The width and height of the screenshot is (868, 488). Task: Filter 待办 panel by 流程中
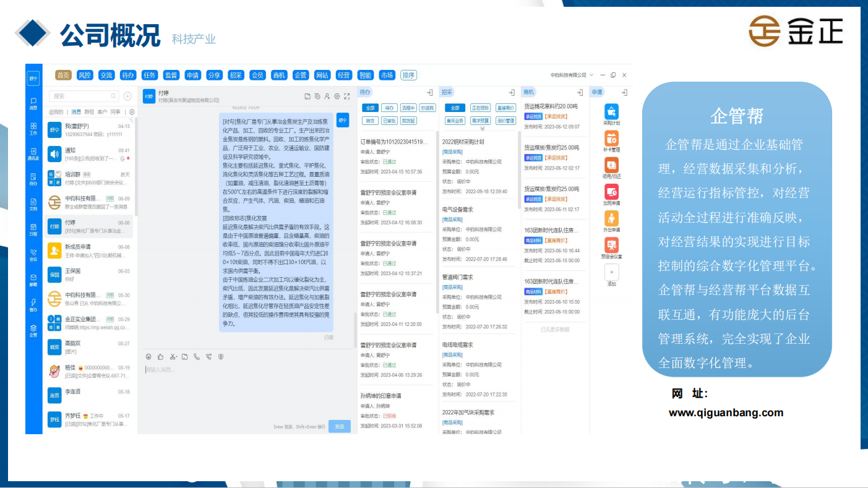click(408, 108)
